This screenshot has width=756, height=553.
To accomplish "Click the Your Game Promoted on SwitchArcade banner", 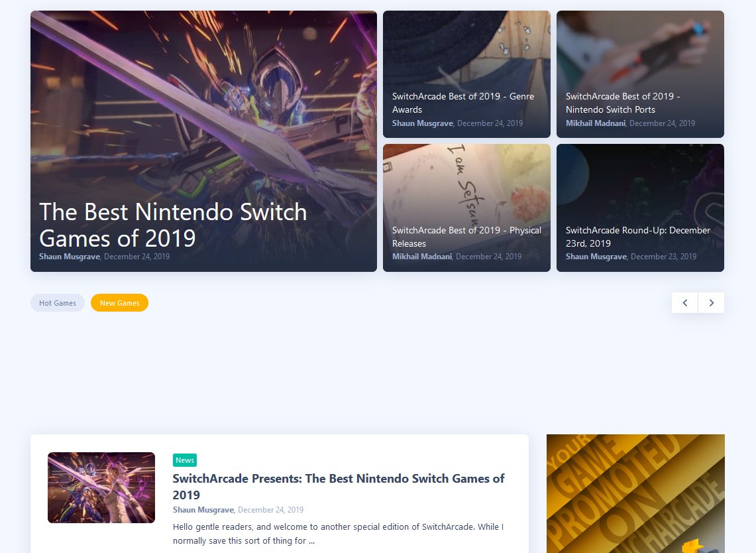I will (x=635, y=493).
